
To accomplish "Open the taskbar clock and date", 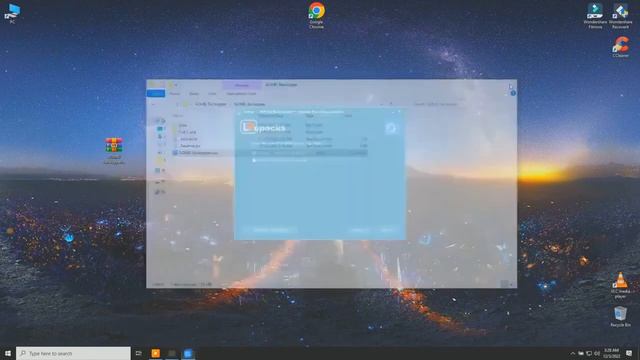I will (x=611, y=353).
